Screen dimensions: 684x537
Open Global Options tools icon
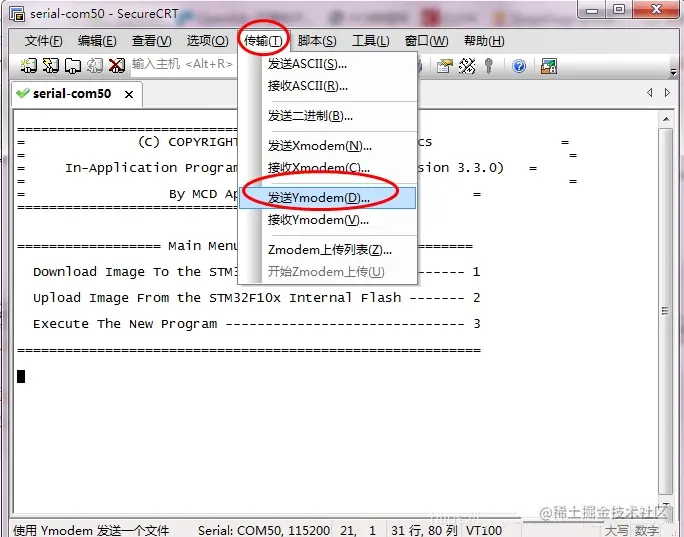click(x=467, y=66)
